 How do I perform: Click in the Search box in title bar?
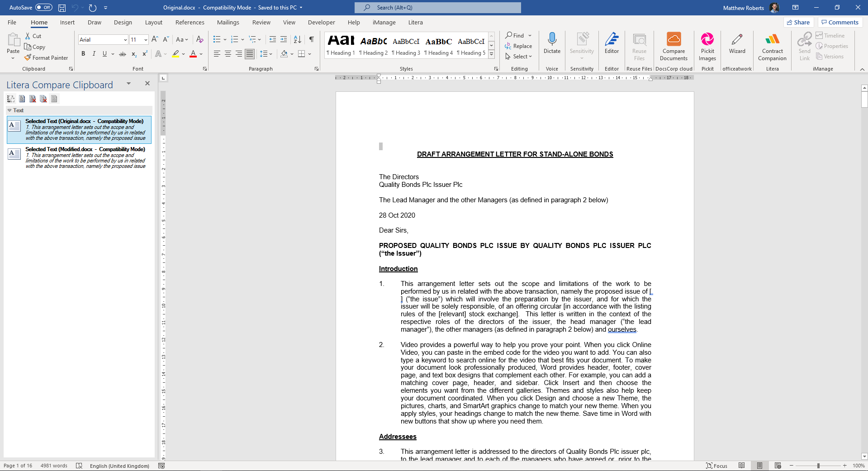tap(438, 8)
